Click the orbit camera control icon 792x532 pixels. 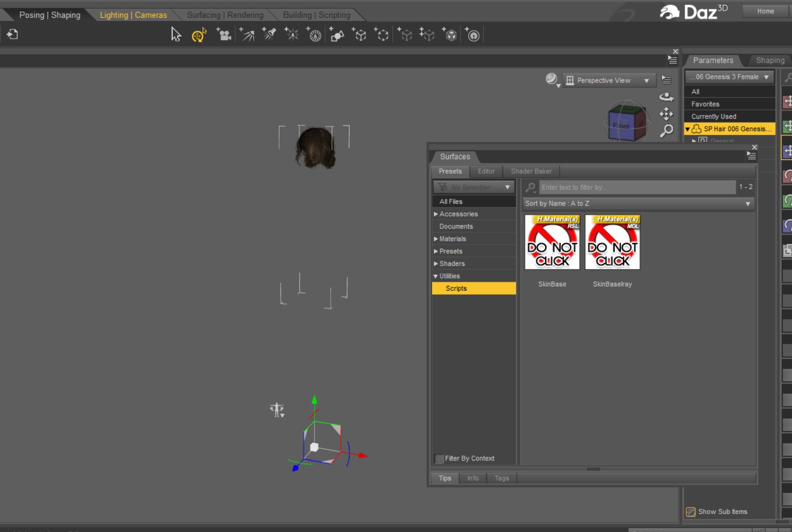click(x=666, y=97)
